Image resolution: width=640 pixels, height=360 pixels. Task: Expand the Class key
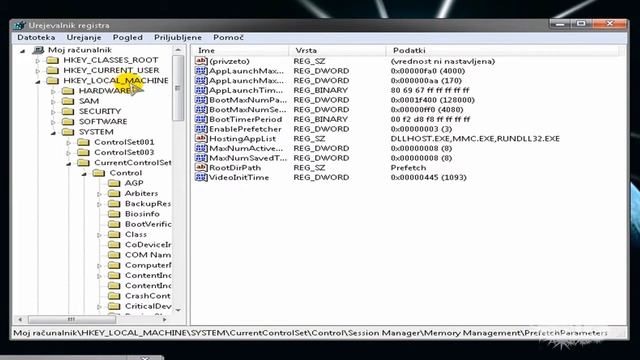point(99,235)
